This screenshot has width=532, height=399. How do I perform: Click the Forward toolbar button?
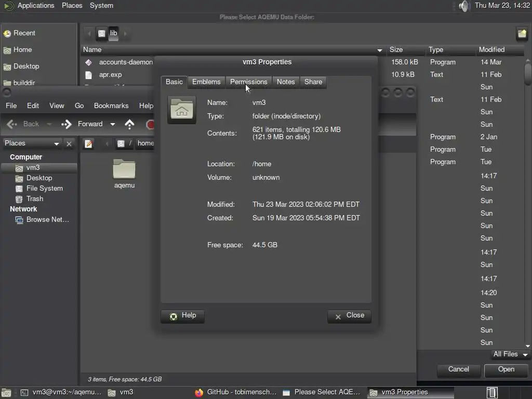[82, 124]
